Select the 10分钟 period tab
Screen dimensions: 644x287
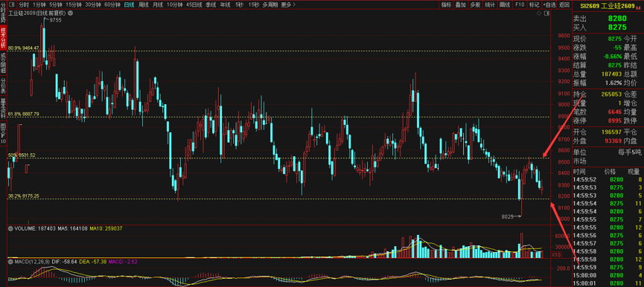pyautogui.click(x=175, y=5)
